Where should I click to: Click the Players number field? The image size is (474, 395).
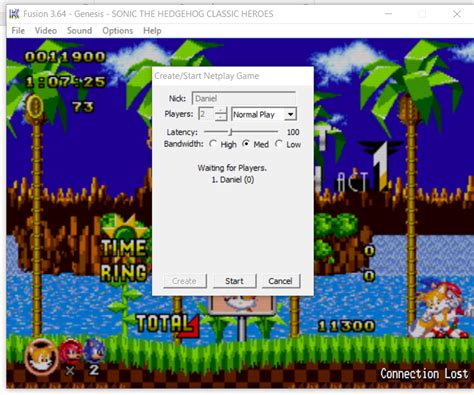[x=206, y=114]
